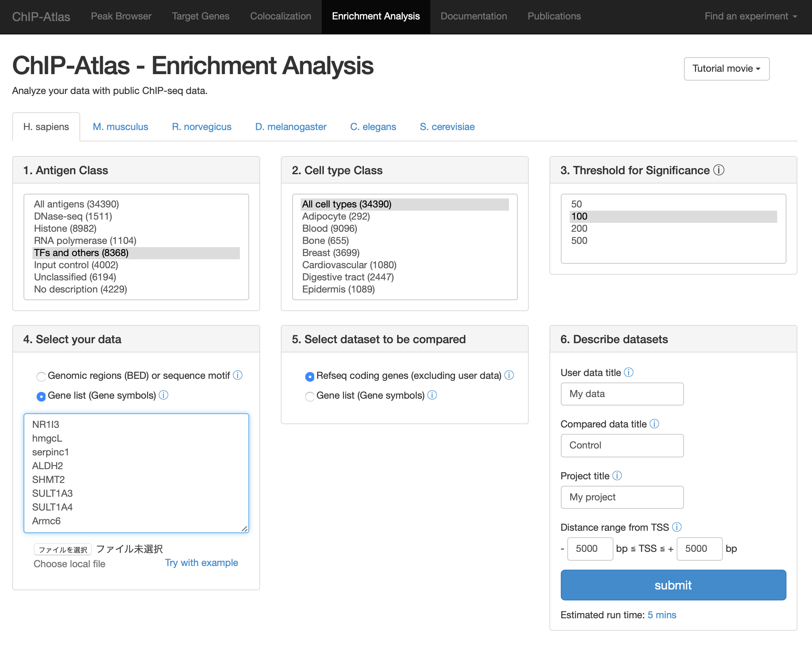The height and width of the screenshot is (645, 812).
Task: Click info icon next to Project title
Action: (617, 476)
